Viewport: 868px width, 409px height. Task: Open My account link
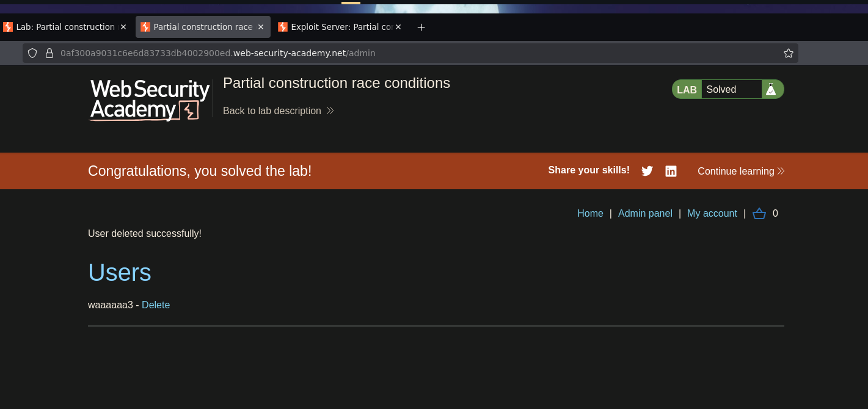pos(712,214)
